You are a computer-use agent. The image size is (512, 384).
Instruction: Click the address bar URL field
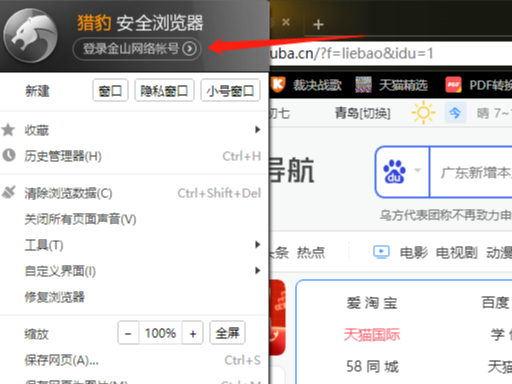pos(390,53)
